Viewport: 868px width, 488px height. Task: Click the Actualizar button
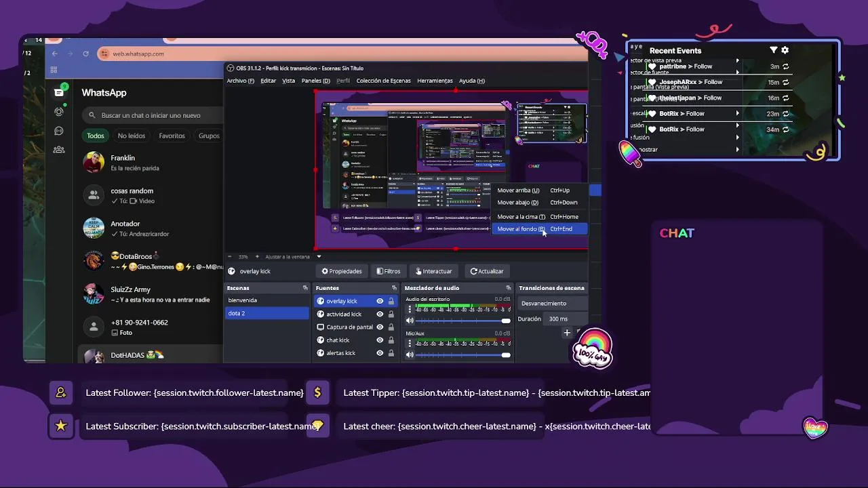coord(487,271)
